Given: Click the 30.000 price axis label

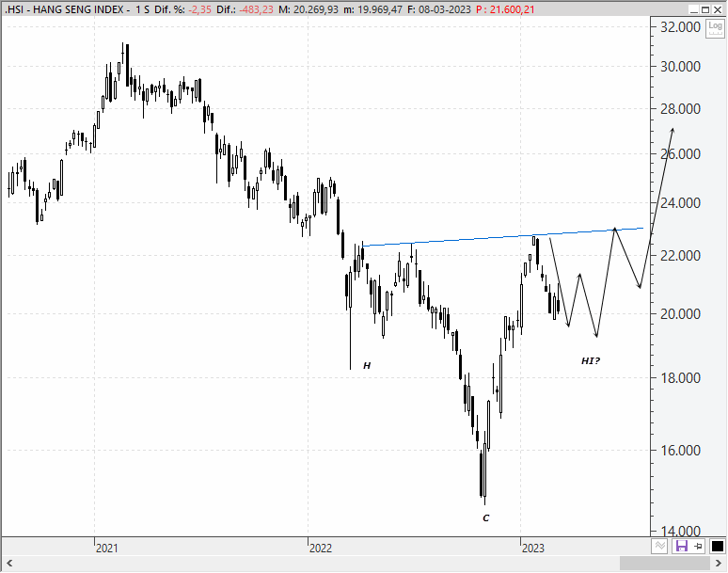Looking at the screenshot, I should point(680,67).
